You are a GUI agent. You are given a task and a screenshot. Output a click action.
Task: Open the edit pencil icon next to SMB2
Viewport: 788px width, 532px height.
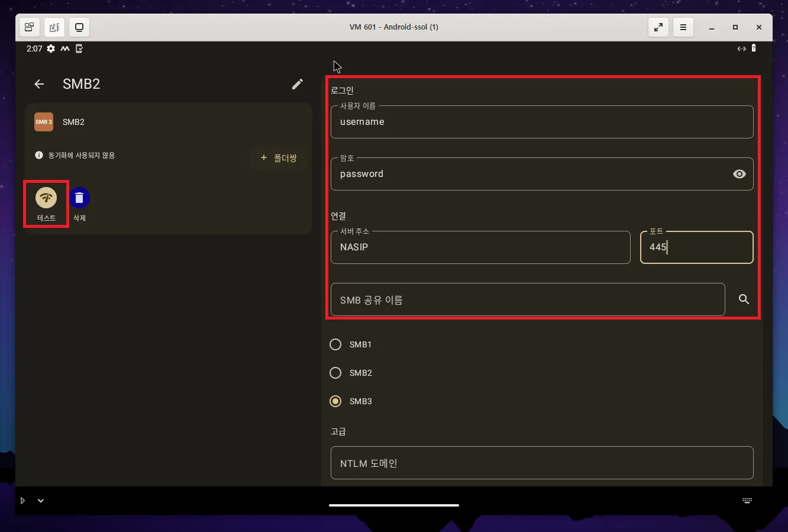(298, 84)
